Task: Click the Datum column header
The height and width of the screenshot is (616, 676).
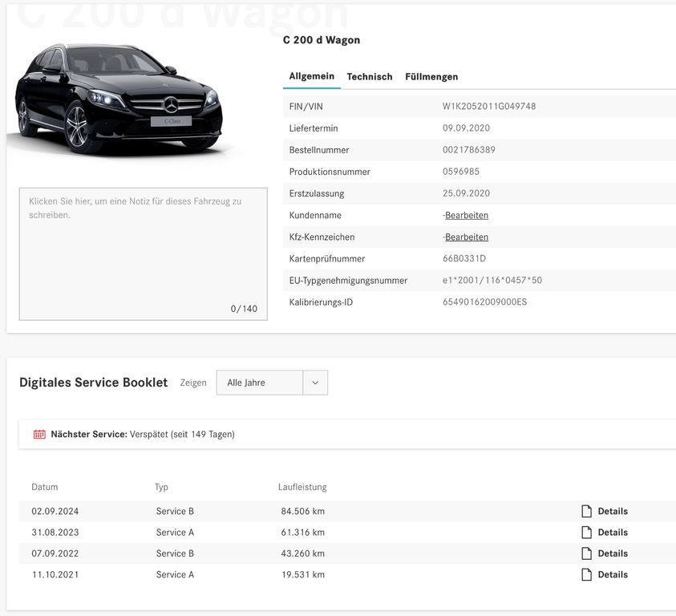Action: tap(45, 487)
